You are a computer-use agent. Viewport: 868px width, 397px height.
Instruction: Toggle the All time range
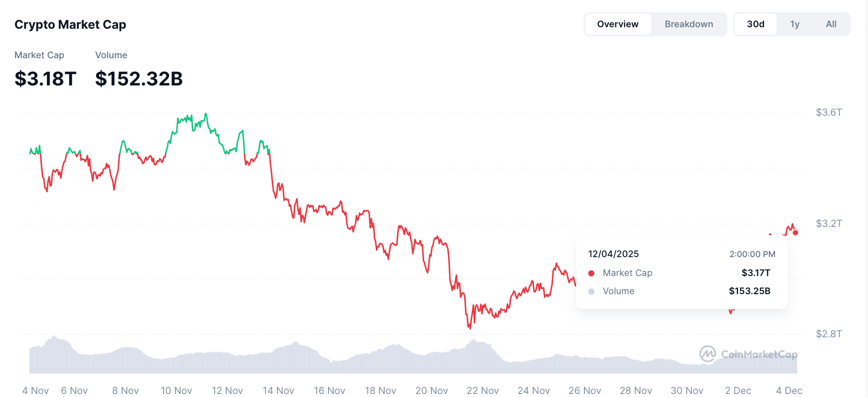[831, 24]
